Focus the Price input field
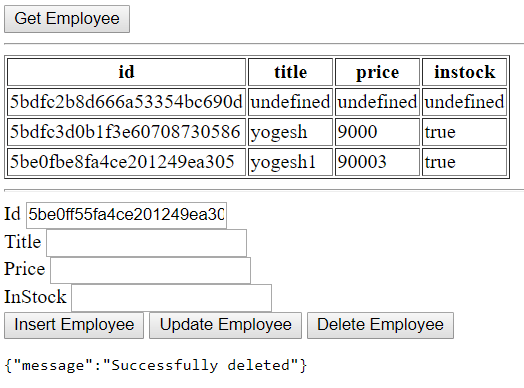 (x=150, y=270)
